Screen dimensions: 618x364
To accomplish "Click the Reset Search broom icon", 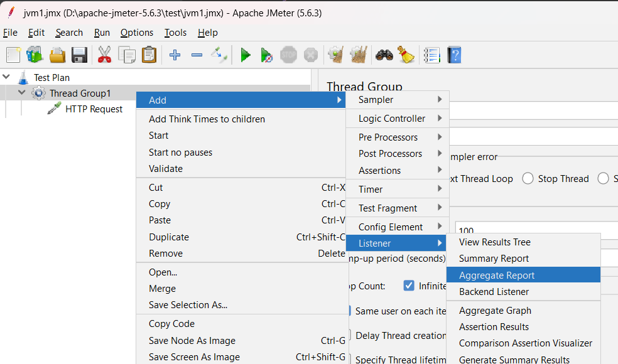I will pyautogui.click(x=406, y=55).
